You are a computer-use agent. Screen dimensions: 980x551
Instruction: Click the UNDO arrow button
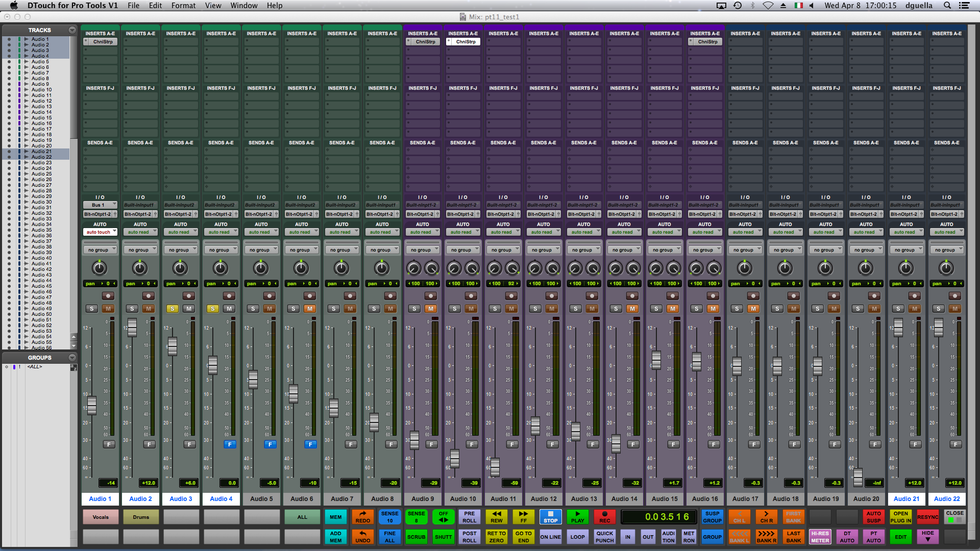coord(362,537)
